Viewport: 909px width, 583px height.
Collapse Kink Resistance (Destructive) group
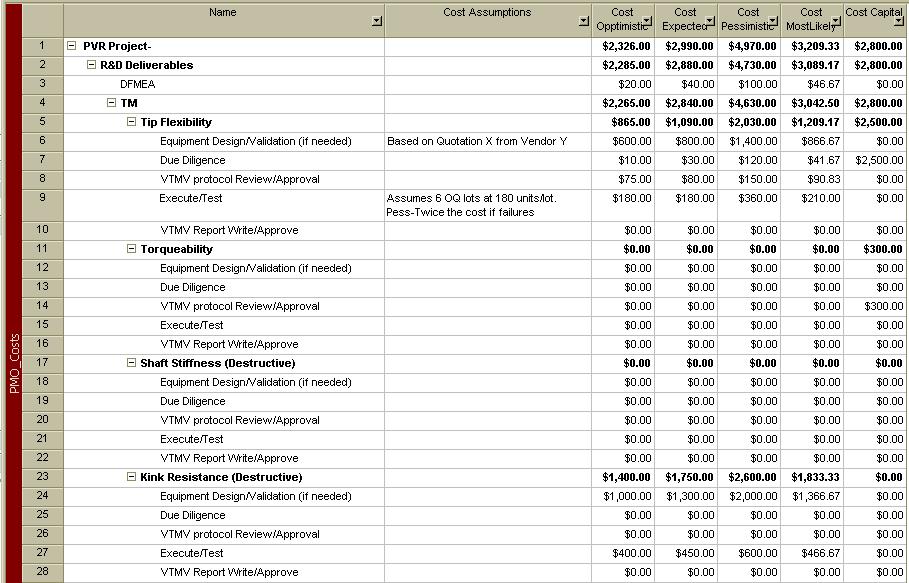(x=131, y=477)
